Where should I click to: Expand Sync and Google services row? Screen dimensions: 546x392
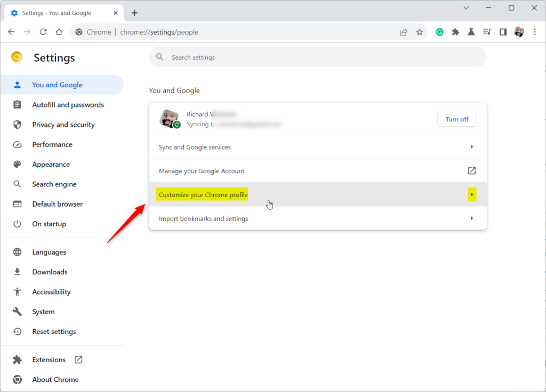point(318,147)
